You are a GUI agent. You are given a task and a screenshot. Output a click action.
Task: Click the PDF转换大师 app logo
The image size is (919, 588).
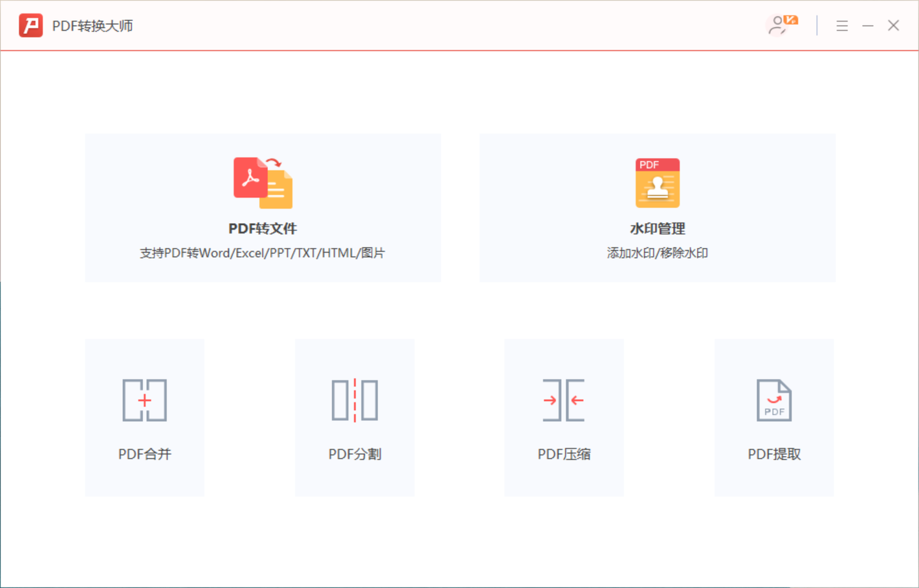click(x=31, y=26)
